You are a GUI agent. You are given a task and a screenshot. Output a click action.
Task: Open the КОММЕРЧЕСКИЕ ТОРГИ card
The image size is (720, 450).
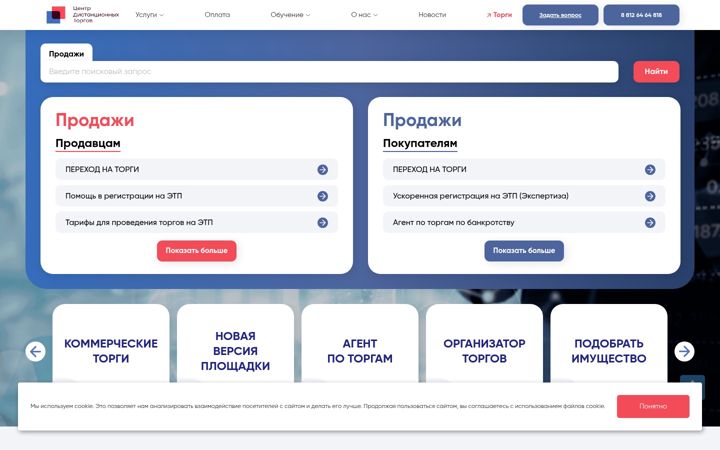pyautogui.click(x=111, y=343)
